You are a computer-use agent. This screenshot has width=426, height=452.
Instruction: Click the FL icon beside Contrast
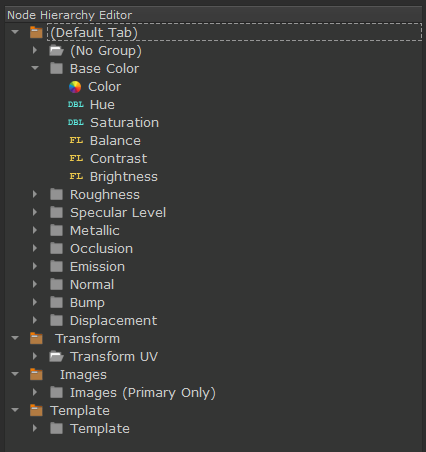pos(76,158)
